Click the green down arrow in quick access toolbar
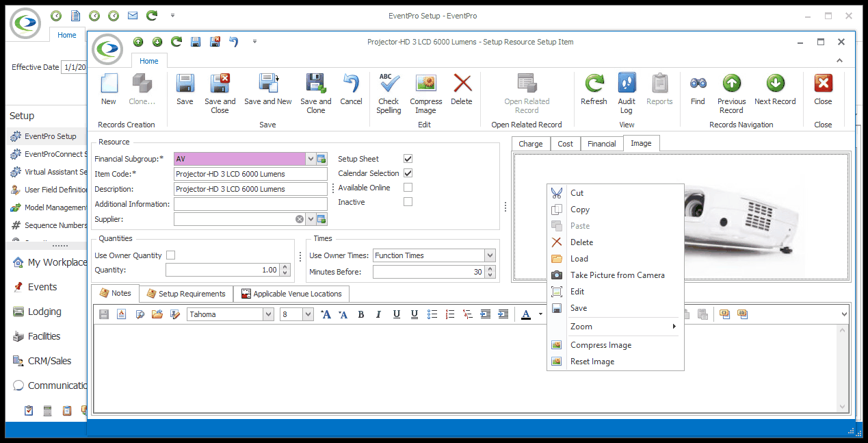This screenshot has width=868, height=443. click(x=157, y=42)
